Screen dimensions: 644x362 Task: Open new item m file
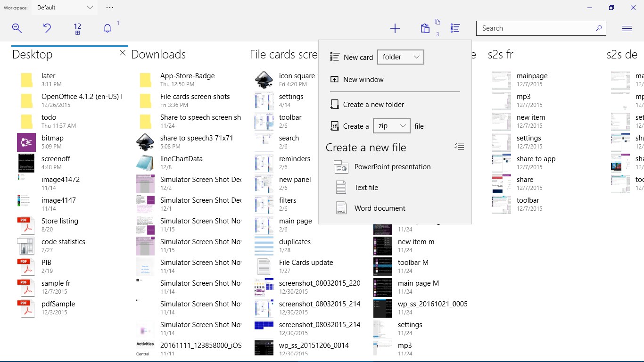pyautogui.click(x=416, y=242)
